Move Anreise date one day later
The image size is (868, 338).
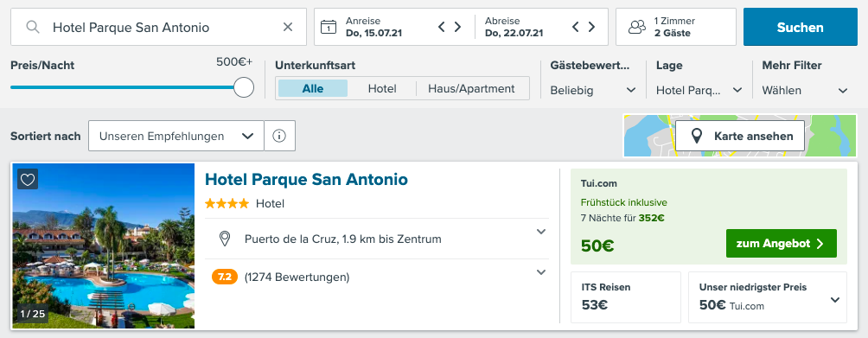click(x=458, y=27)
